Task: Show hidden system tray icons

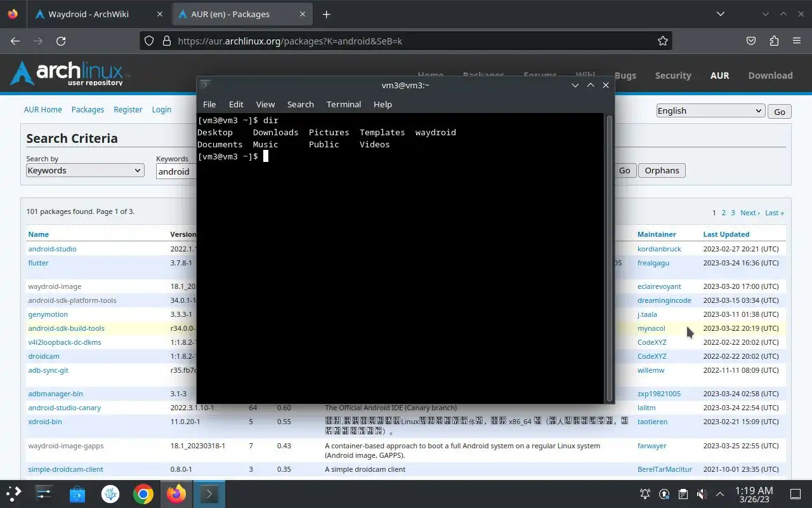Action: pos(720,494)
